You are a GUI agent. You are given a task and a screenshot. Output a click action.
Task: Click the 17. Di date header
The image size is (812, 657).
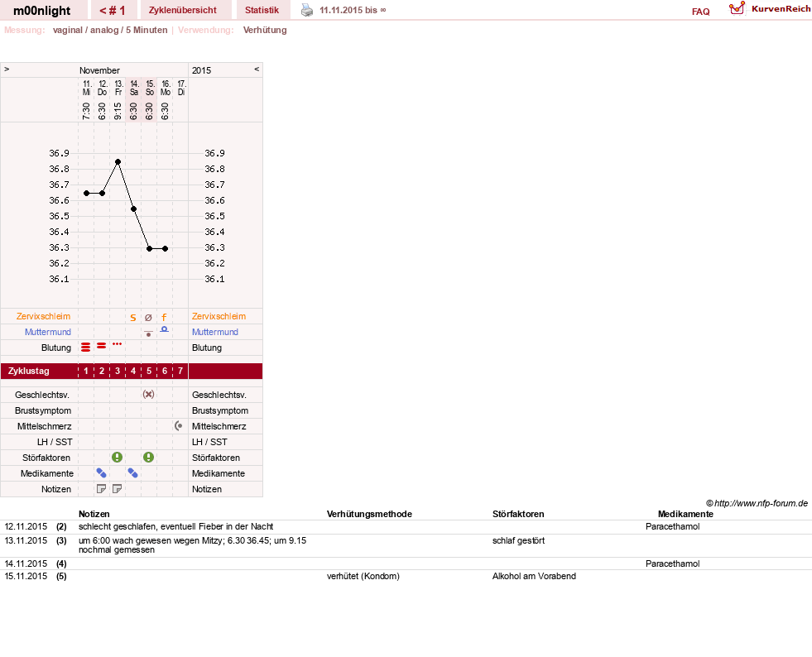tap(181, 88)
